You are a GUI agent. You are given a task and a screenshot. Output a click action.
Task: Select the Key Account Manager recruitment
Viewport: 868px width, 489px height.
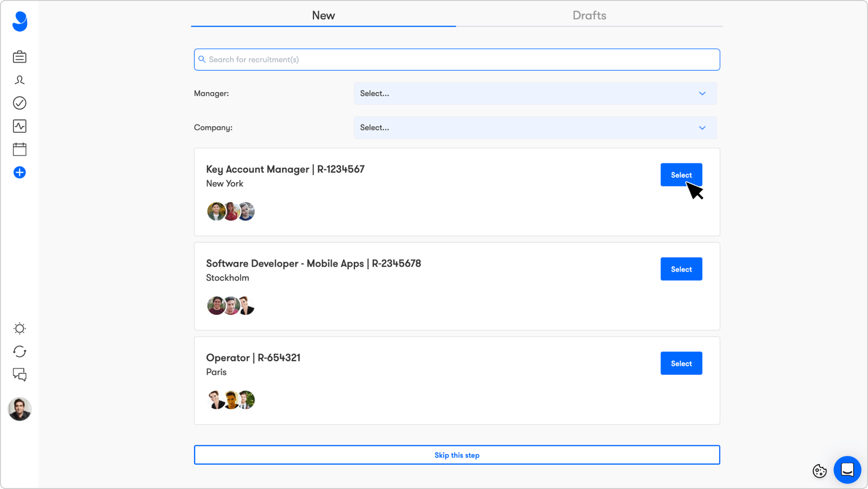tap(681, 175)
